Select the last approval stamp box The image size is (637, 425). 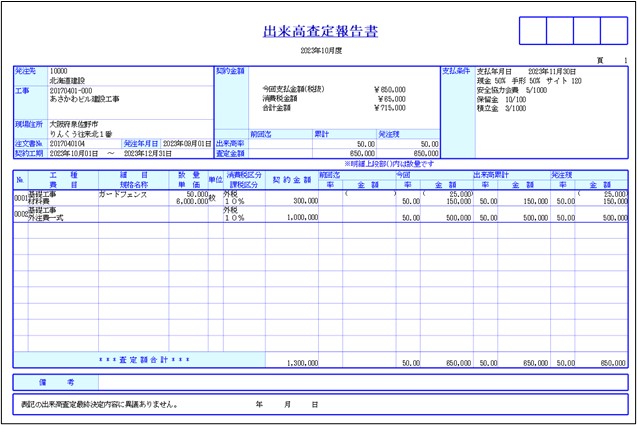pyautogui.click(x=613, y=30)
